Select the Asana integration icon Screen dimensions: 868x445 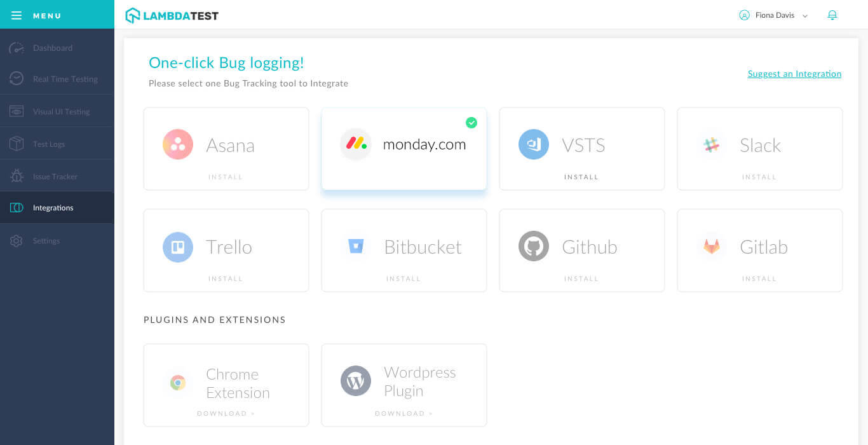coord(178,144)
